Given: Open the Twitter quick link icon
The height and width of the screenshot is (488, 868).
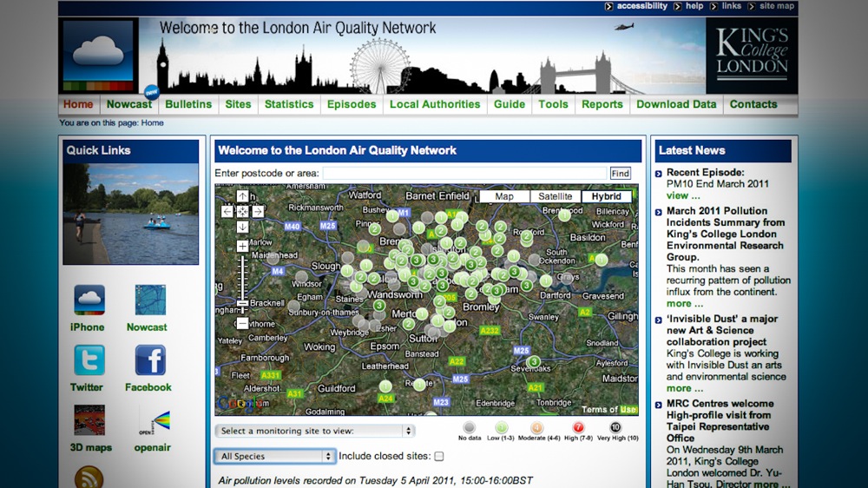Looking at the screenshot, I should tap(89, 360).
